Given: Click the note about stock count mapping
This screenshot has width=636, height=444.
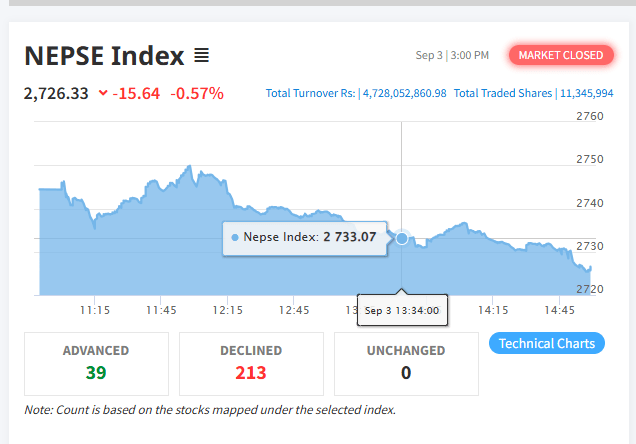Looking at the screenshot, I should tap(210, 410).
